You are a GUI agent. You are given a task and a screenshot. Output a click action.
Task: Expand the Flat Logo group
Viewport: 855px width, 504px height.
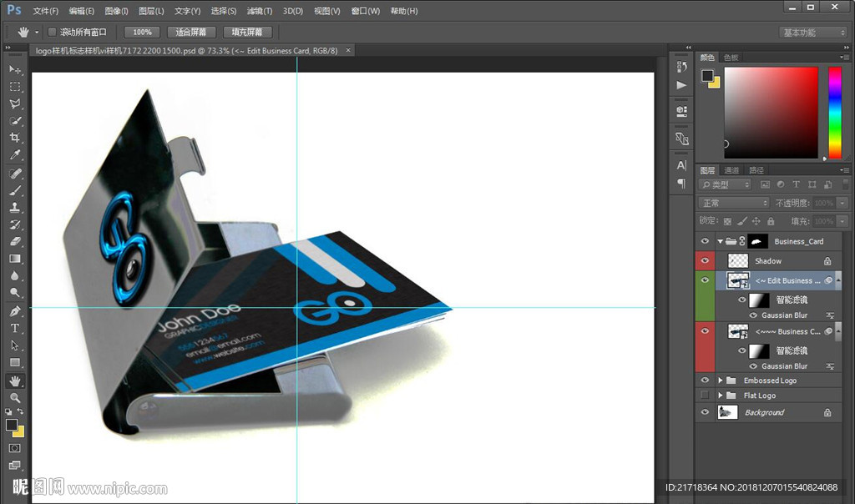[x=721, y=396]
